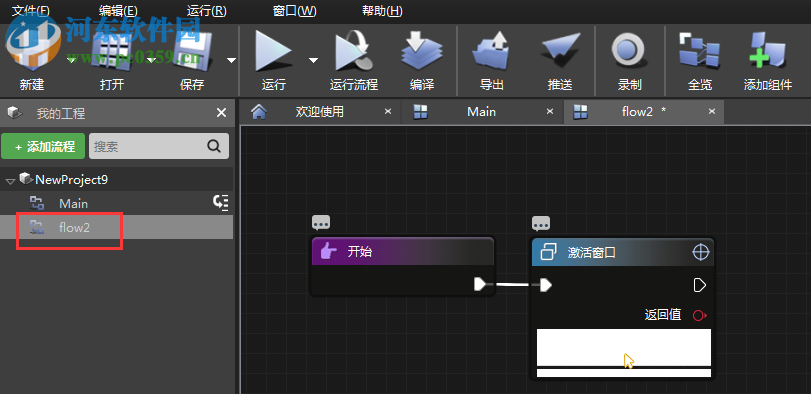This screenshot has width=811, height=394.
Task: Open the 窗口(W) menu
Action: tap(294, 11)
